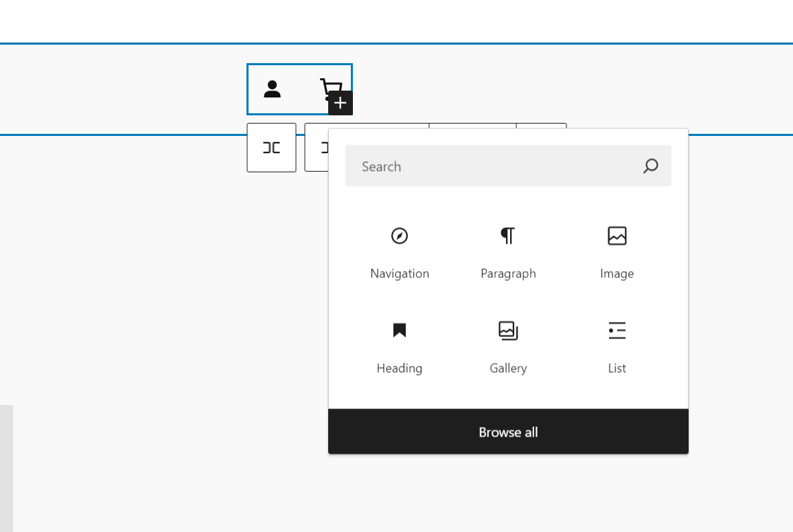Insert a List block via its icon

pyautogui.click(x=617, y=330)
